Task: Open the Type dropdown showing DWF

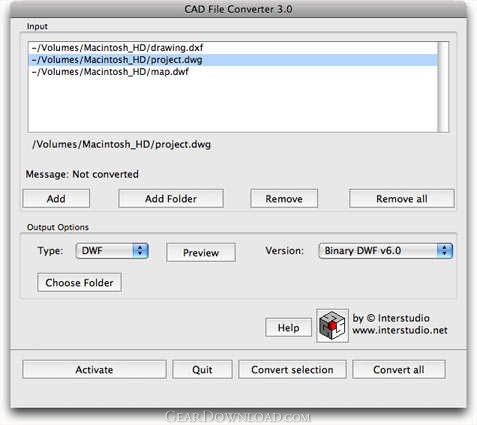Action: (x=112, y=251)
